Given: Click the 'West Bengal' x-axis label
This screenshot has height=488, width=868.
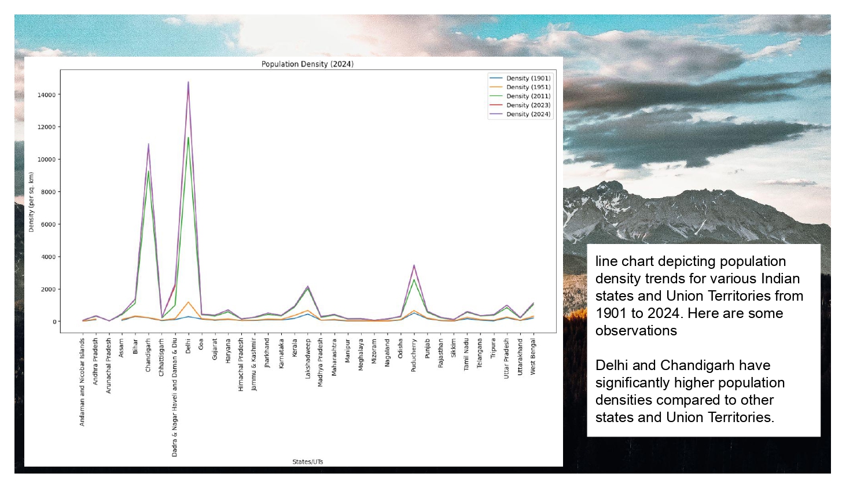Looking at the screenshot, I should tap(533, 357).
